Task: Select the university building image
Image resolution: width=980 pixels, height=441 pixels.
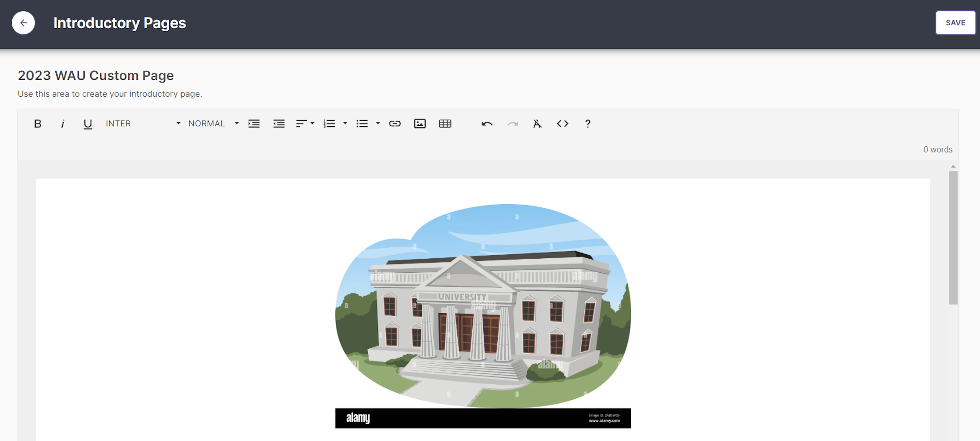Action: [483, 316]
